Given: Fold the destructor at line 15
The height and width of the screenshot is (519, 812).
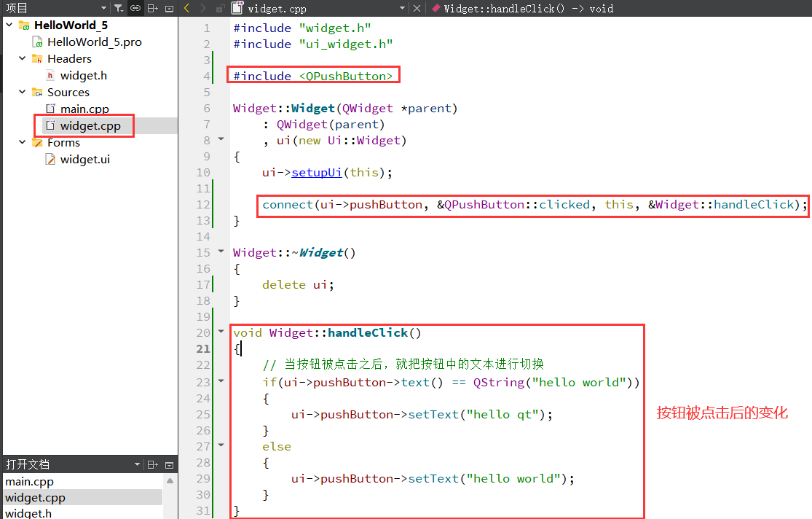Looking at the screenshot, I should 221,251.
